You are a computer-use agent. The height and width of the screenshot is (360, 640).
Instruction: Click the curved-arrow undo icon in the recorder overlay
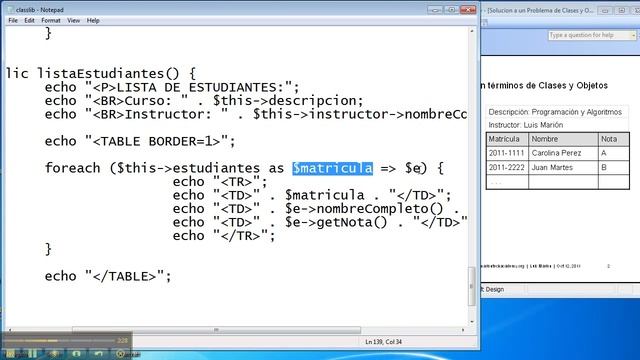(98, 353)
